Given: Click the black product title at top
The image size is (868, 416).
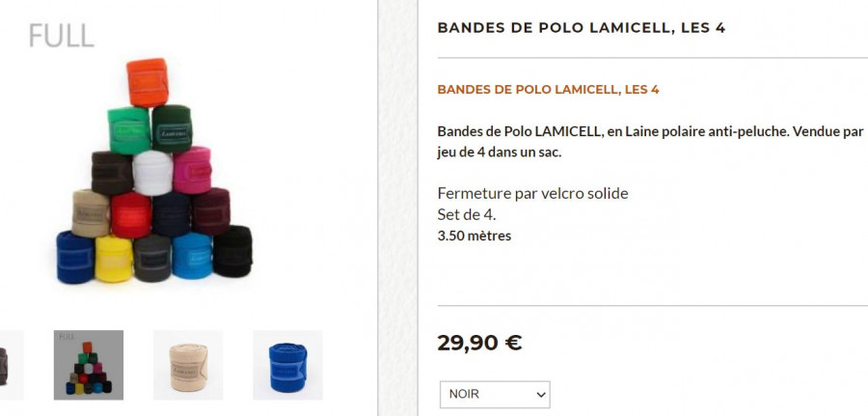Looking at the screenshot, I should tap(582, 28).
